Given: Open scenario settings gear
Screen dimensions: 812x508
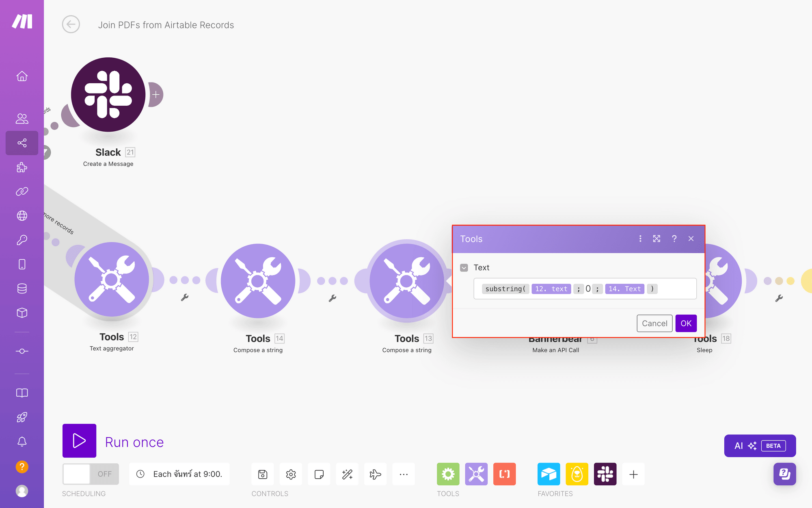Looking at the screenshot, I should 291,474.
